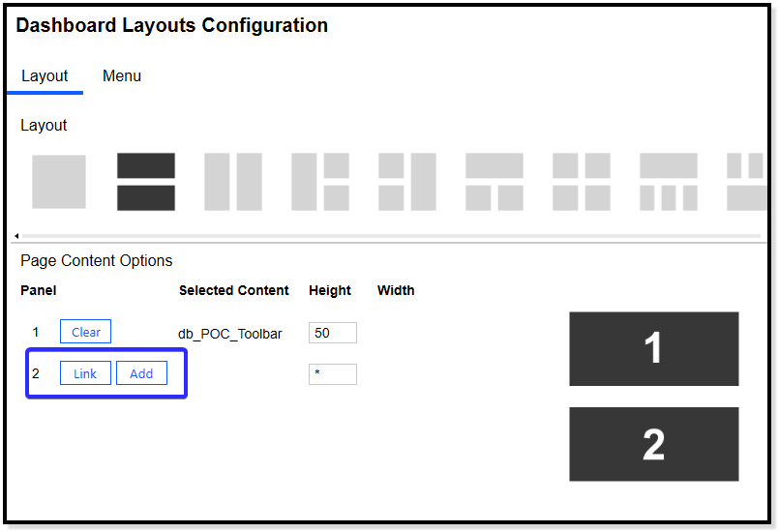Image resolution: width=779 pixels, height=532 pixels.
Task: Click Link button for panel 2
Action: coord(85,373)
